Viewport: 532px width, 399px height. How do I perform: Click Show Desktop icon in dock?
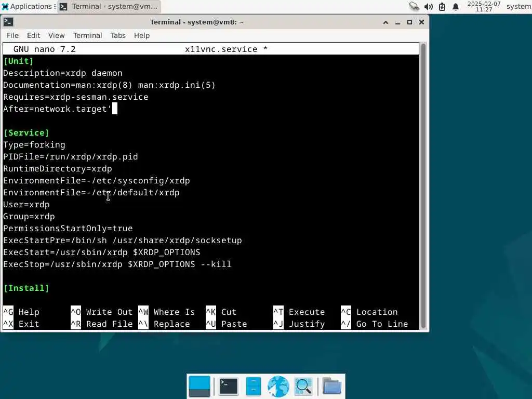pyautogui.click(x=199, y=386)
